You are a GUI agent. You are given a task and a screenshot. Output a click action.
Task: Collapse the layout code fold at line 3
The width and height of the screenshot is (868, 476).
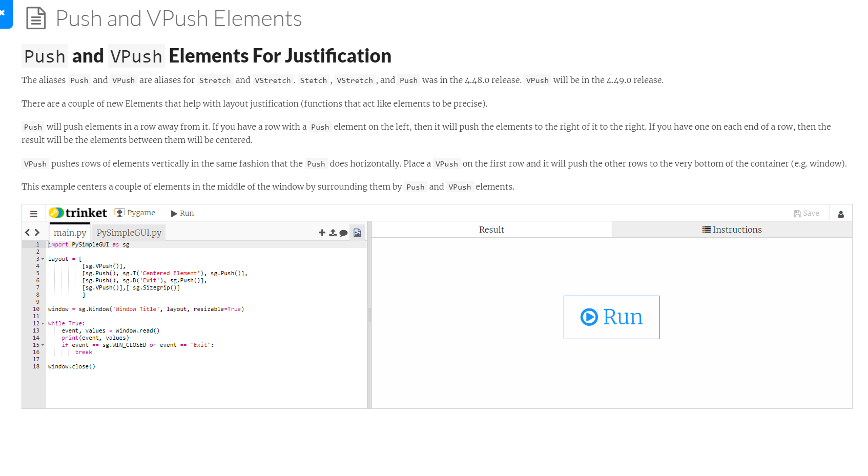click(x=43, y=259)
